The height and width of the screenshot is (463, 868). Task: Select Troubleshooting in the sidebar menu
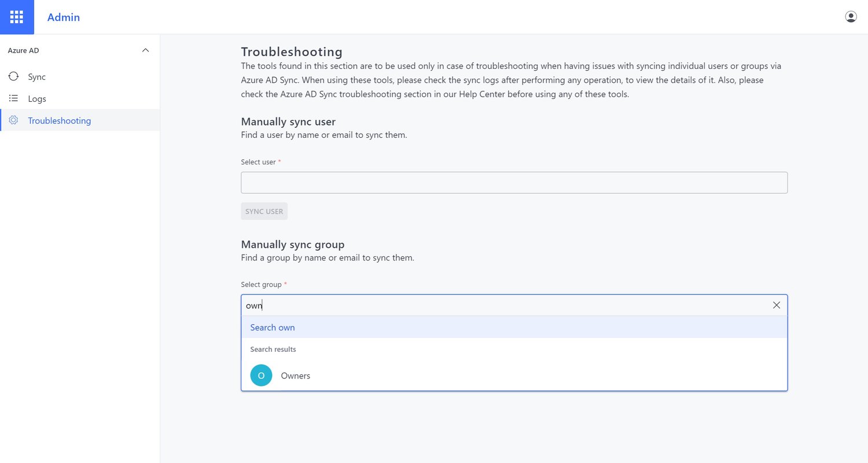tap(59, 120)
